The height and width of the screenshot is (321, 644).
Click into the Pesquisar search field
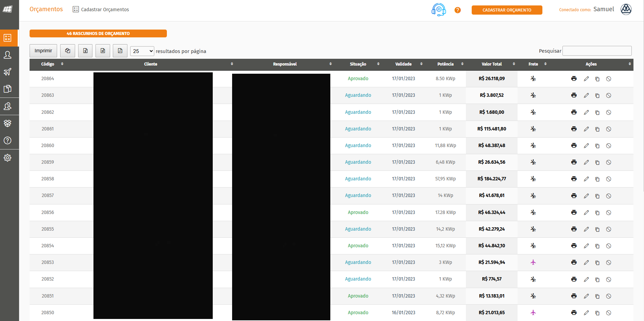pyautogui.click(x=597, y=51)
